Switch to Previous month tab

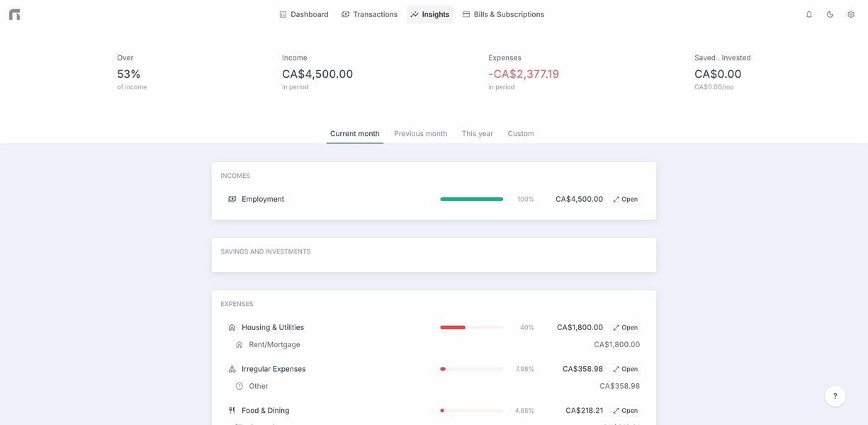[420, 134]
